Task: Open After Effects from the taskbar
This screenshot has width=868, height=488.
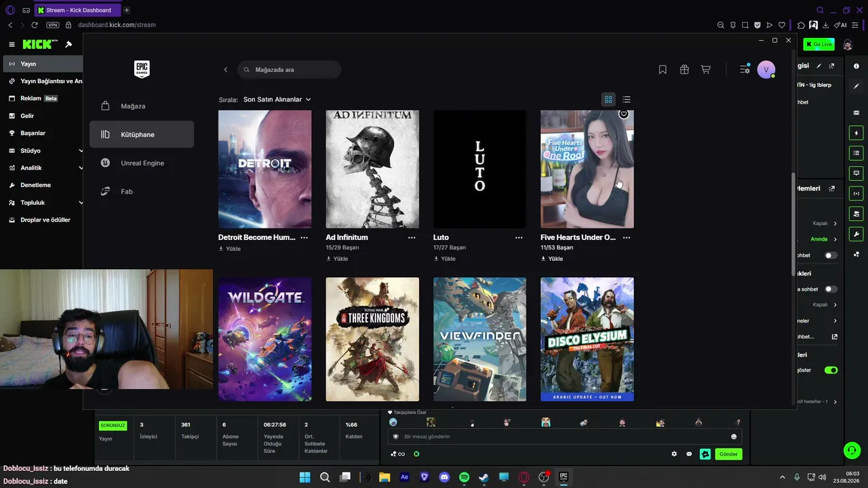Action: coord(405,477)
